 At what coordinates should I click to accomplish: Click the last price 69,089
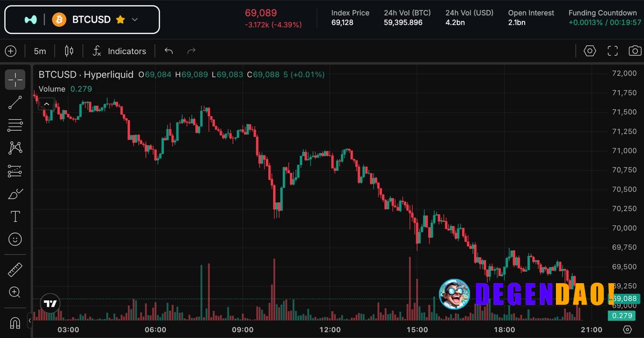click(x=261, y=13)
